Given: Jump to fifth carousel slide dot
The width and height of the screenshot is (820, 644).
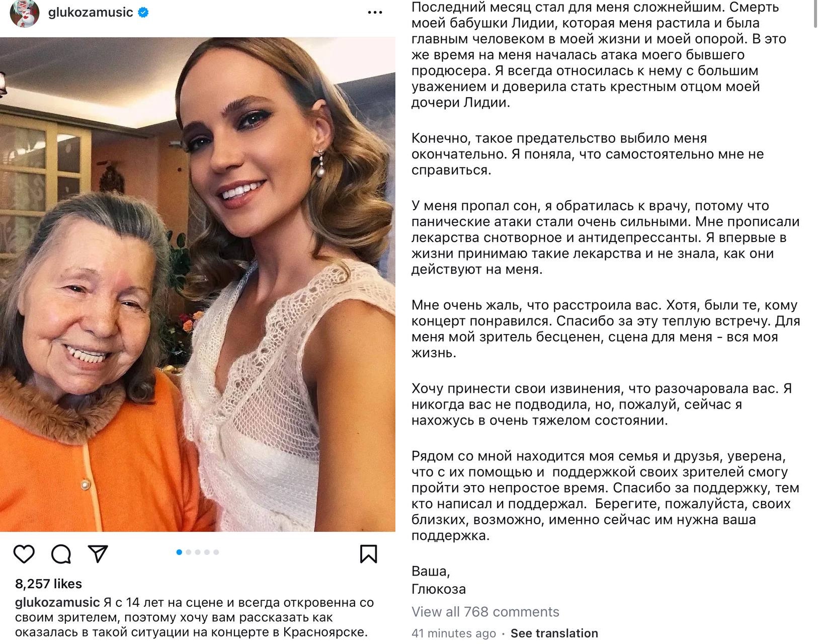Looking at the screenshot, I should coord(216,552).
